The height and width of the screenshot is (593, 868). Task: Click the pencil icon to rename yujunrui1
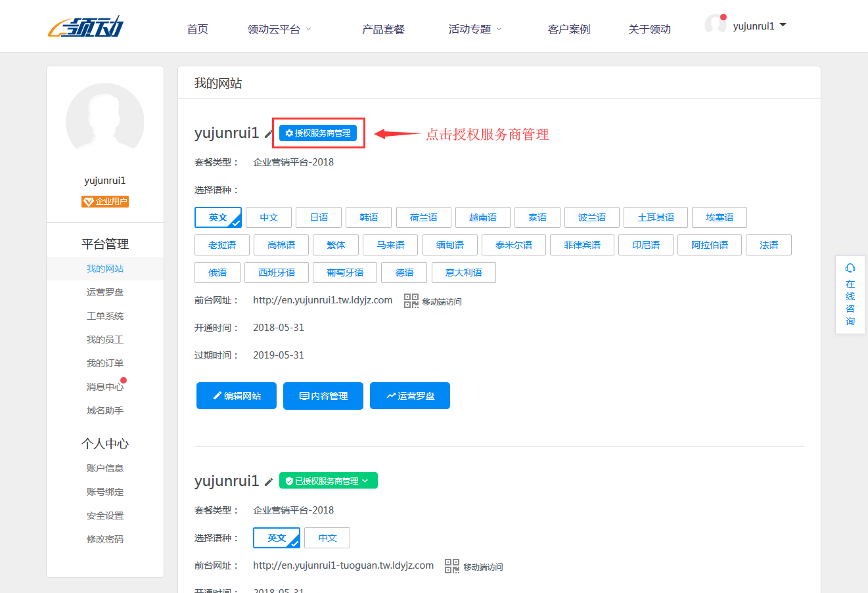point(269,133)
